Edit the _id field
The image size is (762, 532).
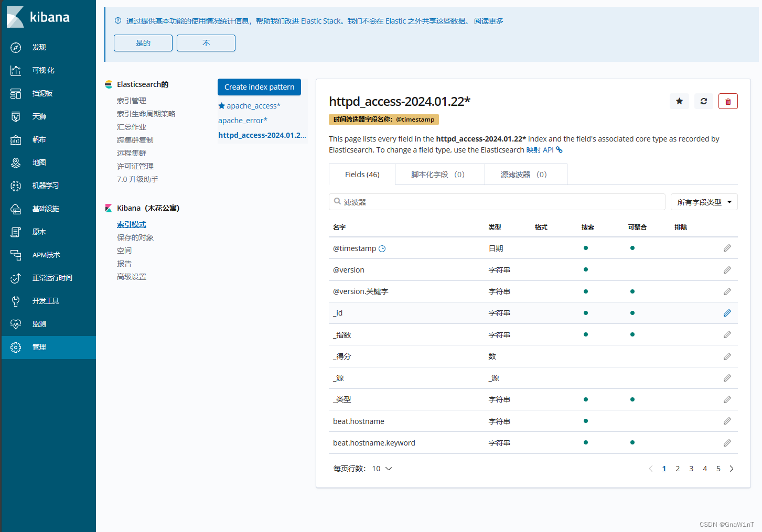tap(727, 313)
